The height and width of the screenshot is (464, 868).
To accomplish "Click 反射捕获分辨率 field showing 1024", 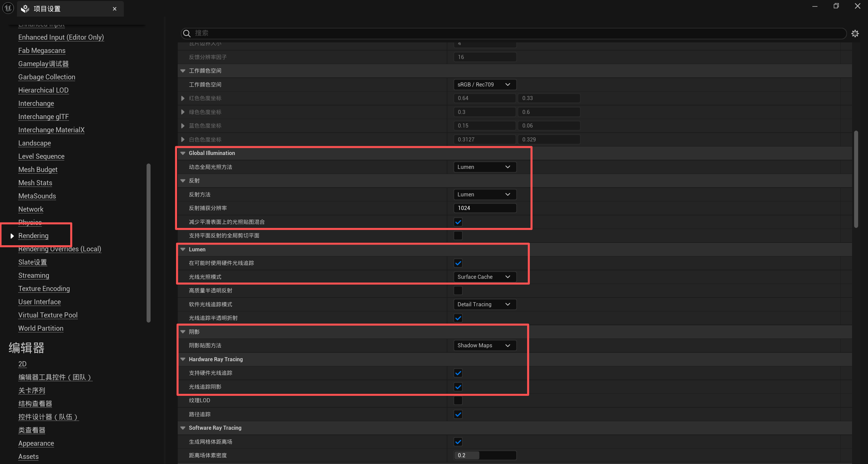I will pos(485,208).
